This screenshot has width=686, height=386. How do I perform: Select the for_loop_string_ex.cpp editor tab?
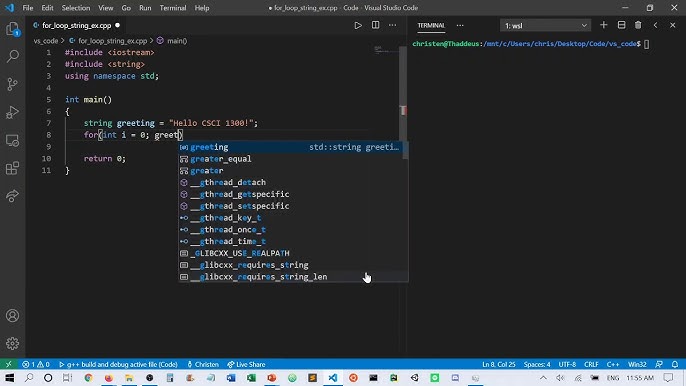click(x=77, y=25)
